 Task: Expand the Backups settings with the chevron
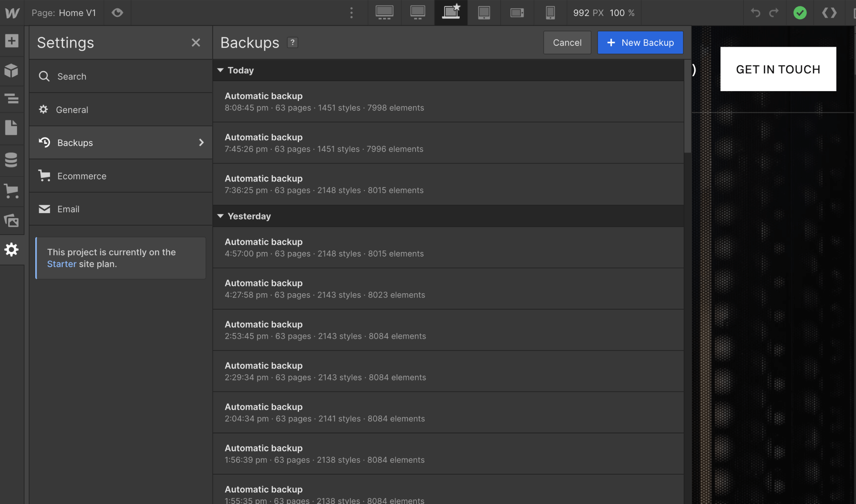tap(201, 142)
